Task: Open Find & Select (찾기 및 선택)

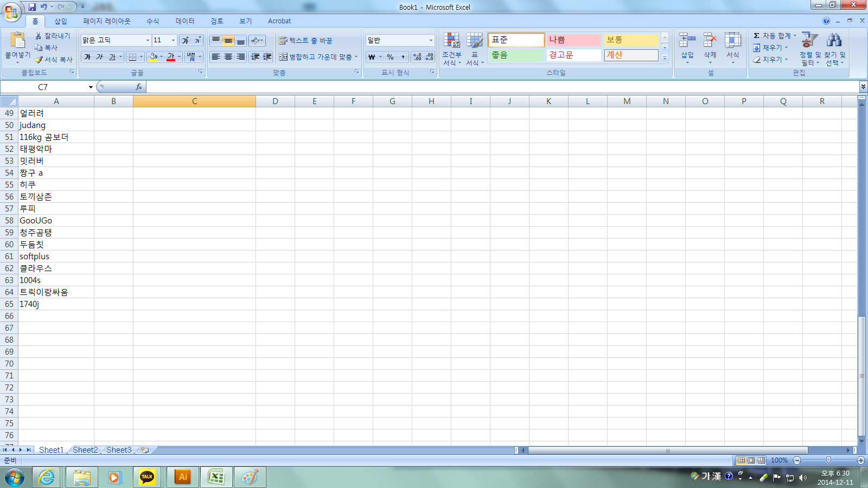Action: click(x=834, y=49)
